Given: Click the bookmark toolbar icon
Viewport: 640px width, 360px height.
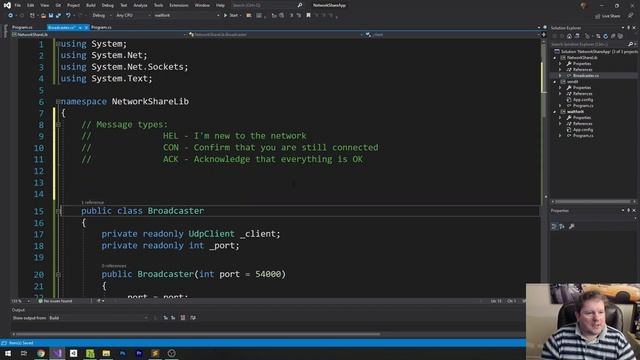Looking at the screenshot, I should (309, 16).
